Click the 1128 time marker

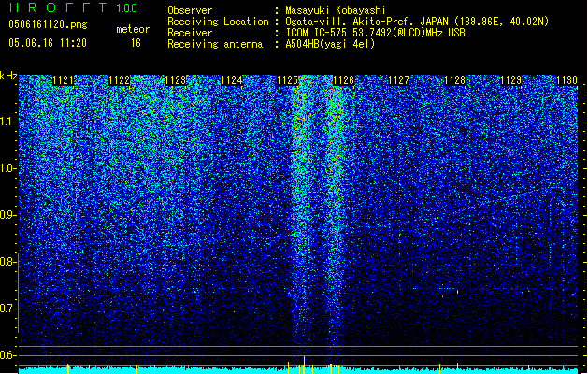[x=455, y=80]
